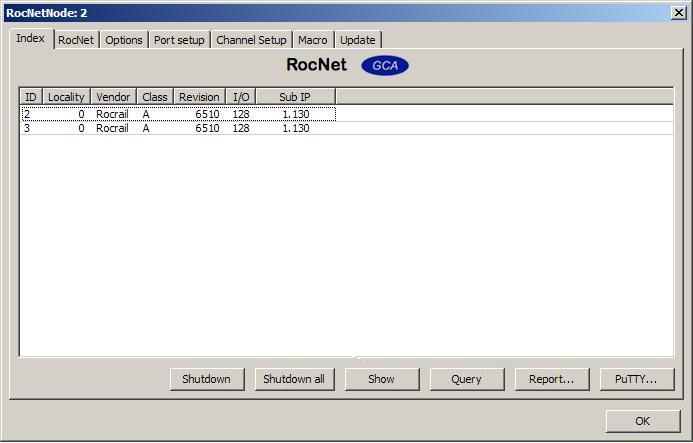This screenshot has height=443, width=693.
Task: Launch PuTTY... from the button row
Action: pos(636,379)
